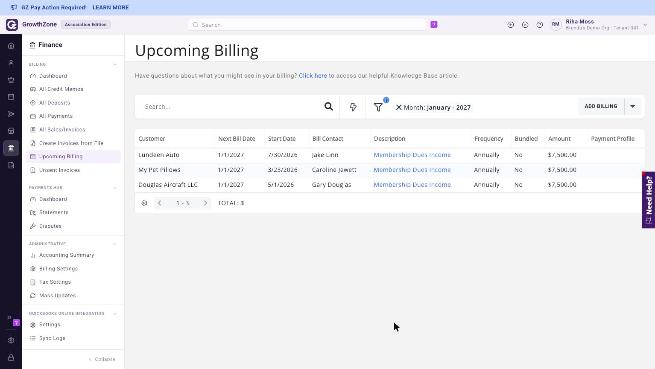Click the lock icon at sidebar bottom
This screenshot has width=655, height=369.
(11, 358)
